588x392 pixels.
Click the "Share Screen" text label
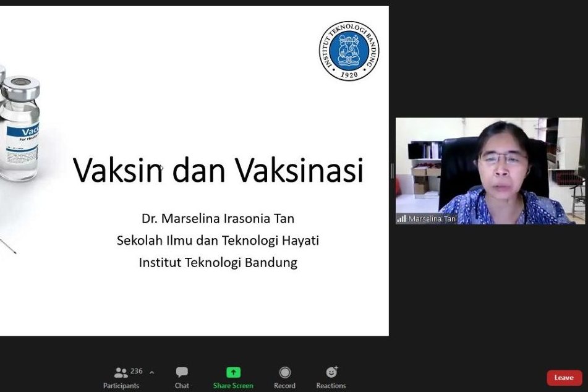233,386
